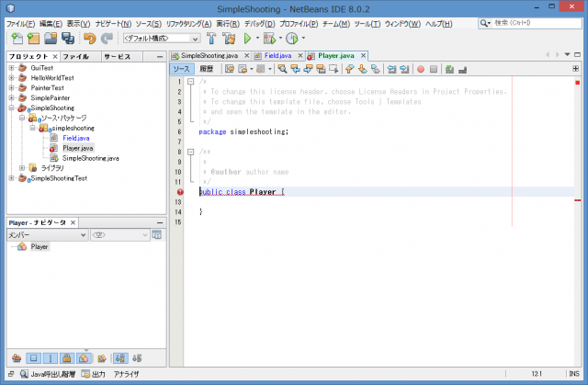
Task: Switch to the Services tab
Action: click(x=118, y=56)
